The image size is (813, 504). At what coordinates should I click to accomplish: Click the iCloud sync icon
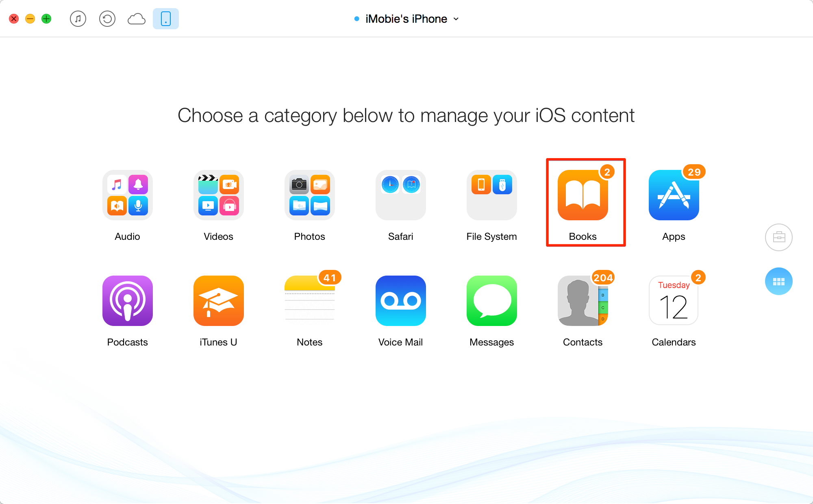[x=137, y=18]
